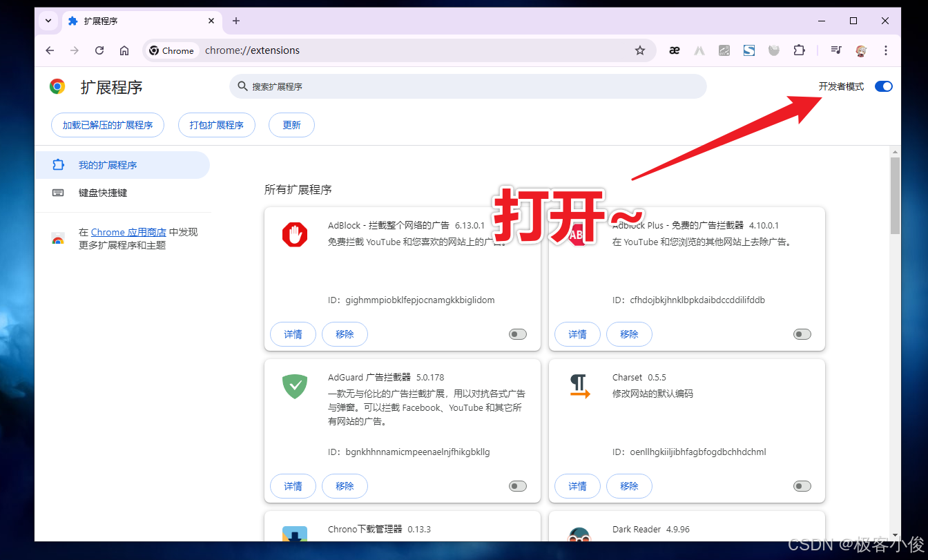The width and height of the screenshot is (928, 560).
Task: Click the 开发者模式 label
Action: [841, 86]
